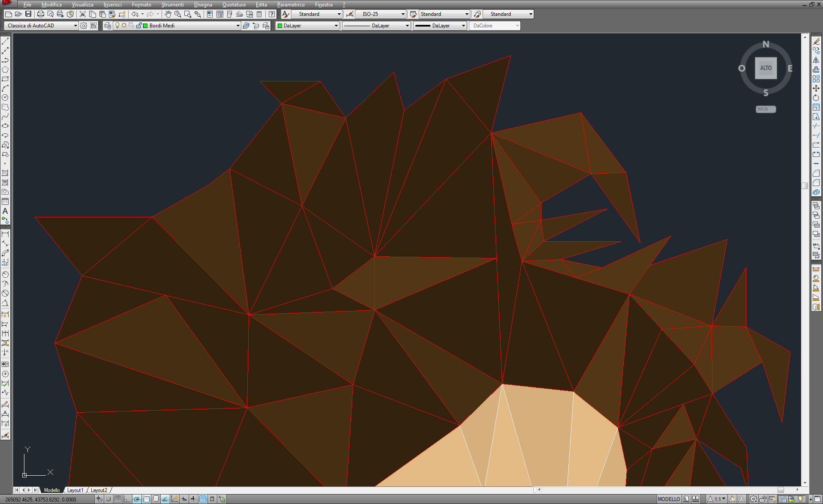Expand the ISO-25 dimension style dropdown
The height and width of the screenshot is (504, 823).
pos(402,14)
